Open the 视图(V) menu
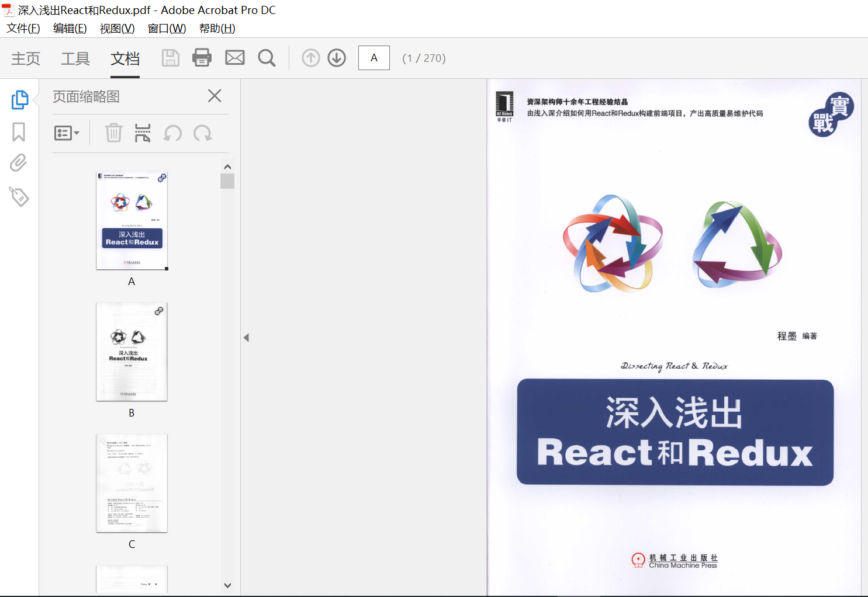 pos(117,28)
